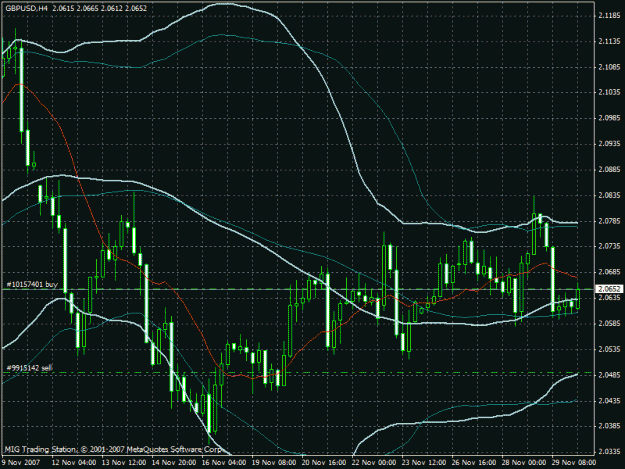Click the 16 Nov 04:00 time label
The image size is (625, 469).
click(x=224, y=462)
